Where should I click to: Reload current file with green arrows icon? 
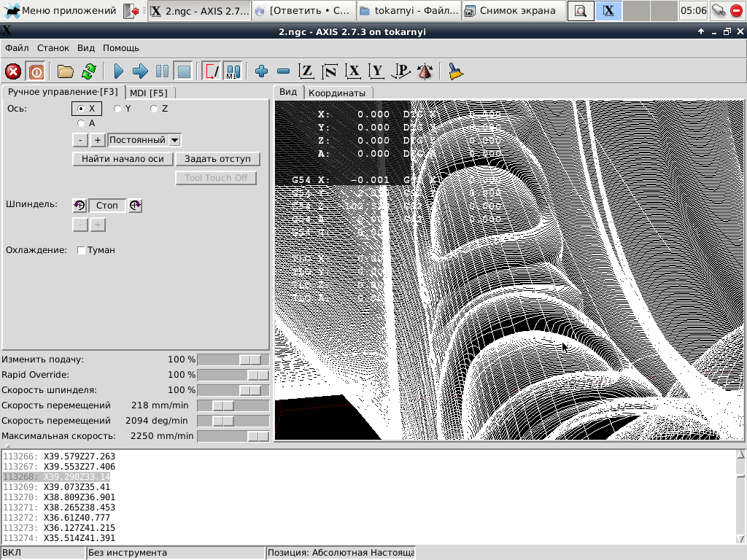tap(88, 71)
